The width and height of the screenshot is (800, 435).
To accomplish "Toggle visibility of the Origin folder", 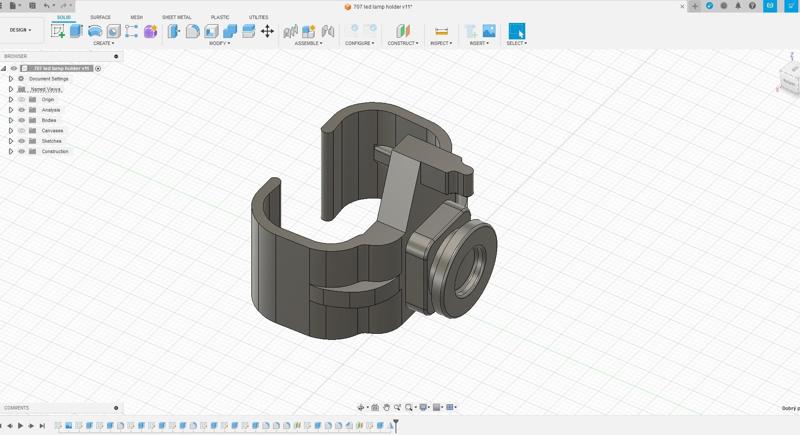I will coord(21,100).
